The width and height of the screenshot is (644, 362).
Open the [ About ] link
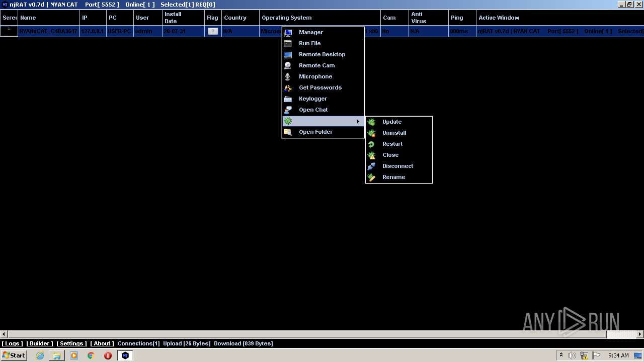pos(102,343)
